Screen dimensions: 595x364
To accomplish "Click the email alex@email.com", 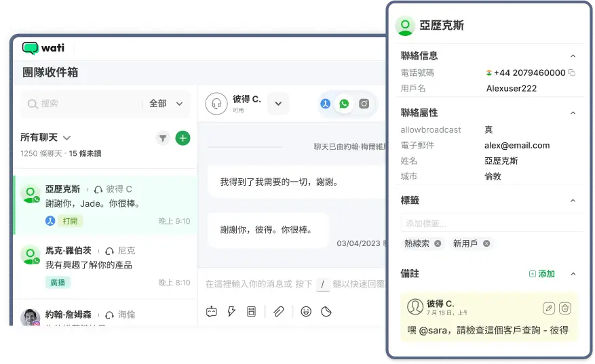I will (517, 146).
